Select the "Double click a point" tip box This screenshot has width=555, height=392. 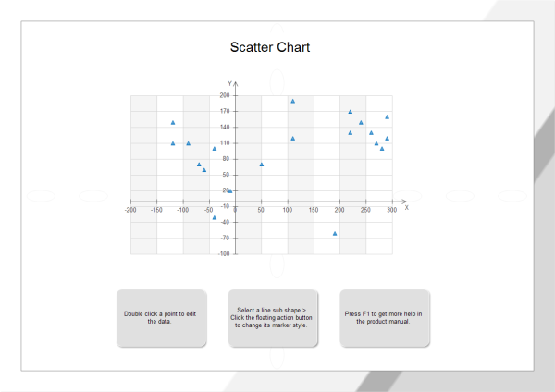pyautogui.click(x=161, y=318)
